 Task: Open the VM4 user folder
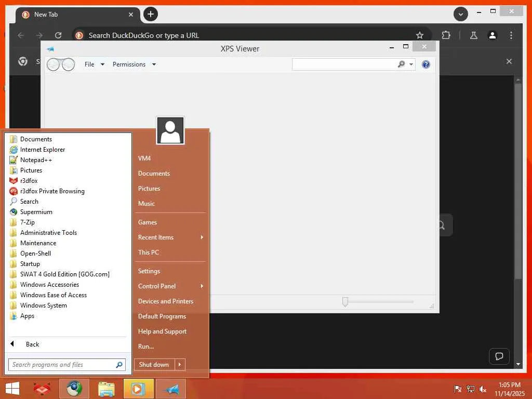[x=144, y=158]
